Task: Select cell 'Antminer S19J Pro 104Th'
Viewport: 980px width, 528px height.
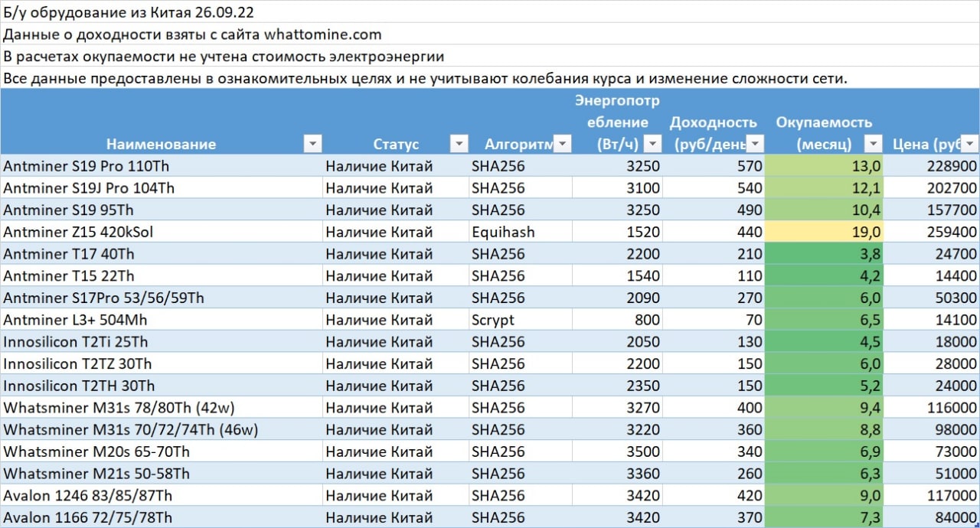Action: (161, 188)
